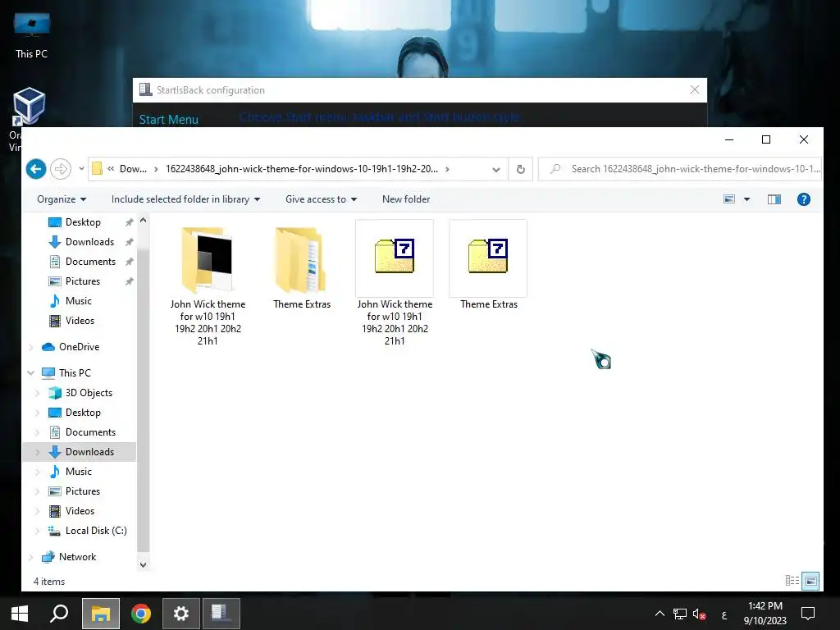
Task: Click navigation pane scroll down arrow
Action: click(143, 564)
